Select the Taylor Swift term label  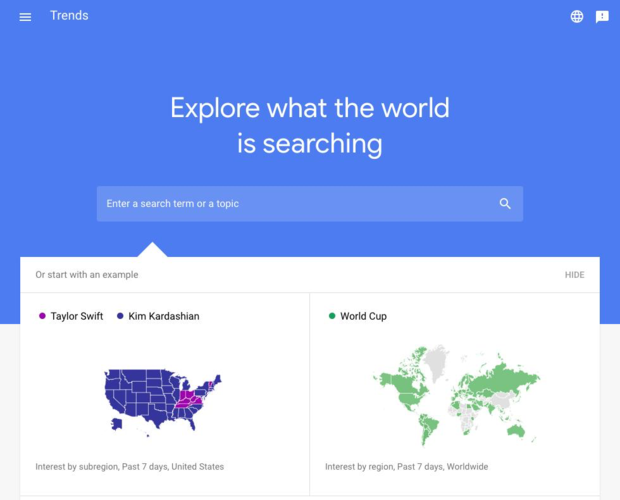point(77,316)
